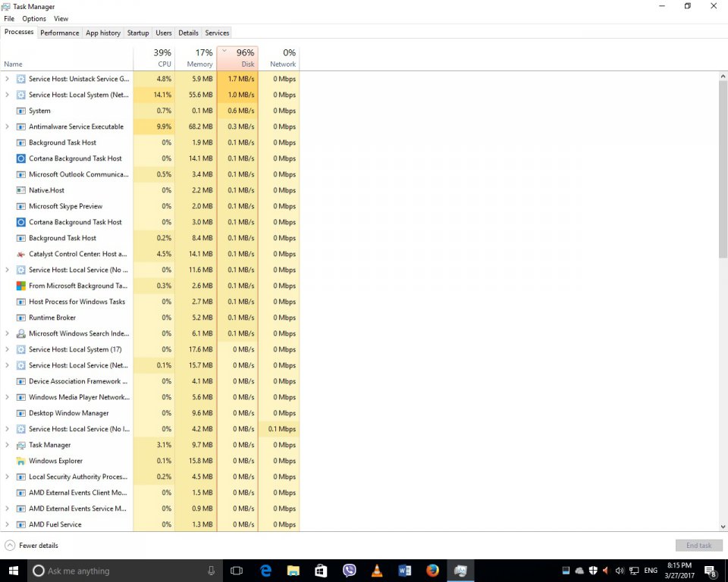Click the Windows Explorer process icon
728x582 pixels.
[21, 461]
